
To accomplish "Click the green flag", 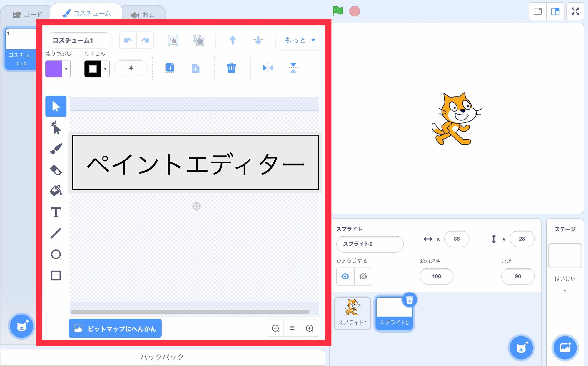I will tap(338, 11).
